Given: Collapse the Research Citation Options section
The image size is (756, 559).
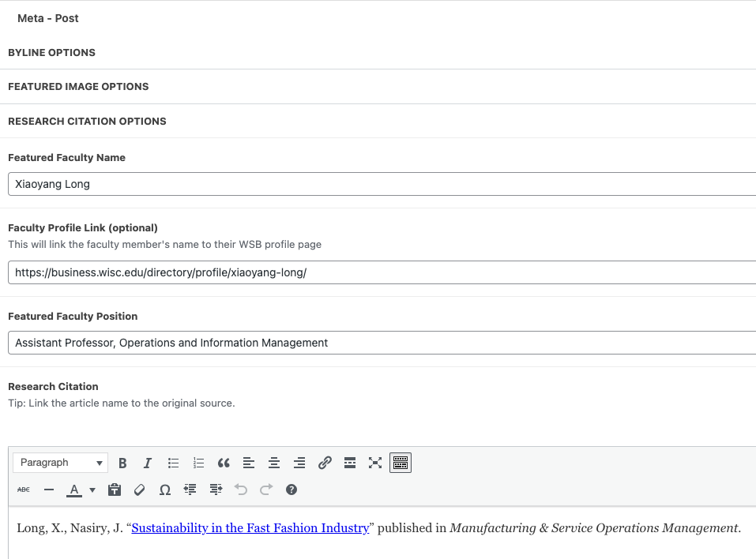Looking at the screenshot, I should tap(87, 121).
